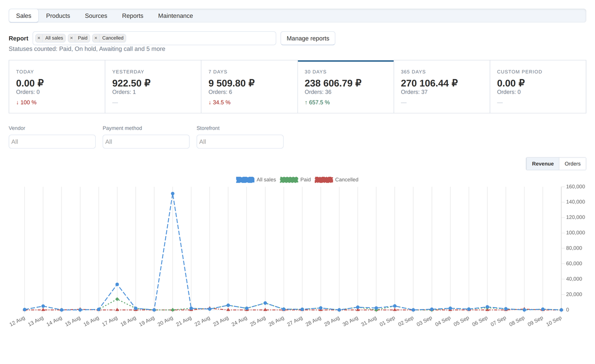The width and height of the screenshot is (595, 364).
Task: Click the Cancelled legend label
Action: 347,180
